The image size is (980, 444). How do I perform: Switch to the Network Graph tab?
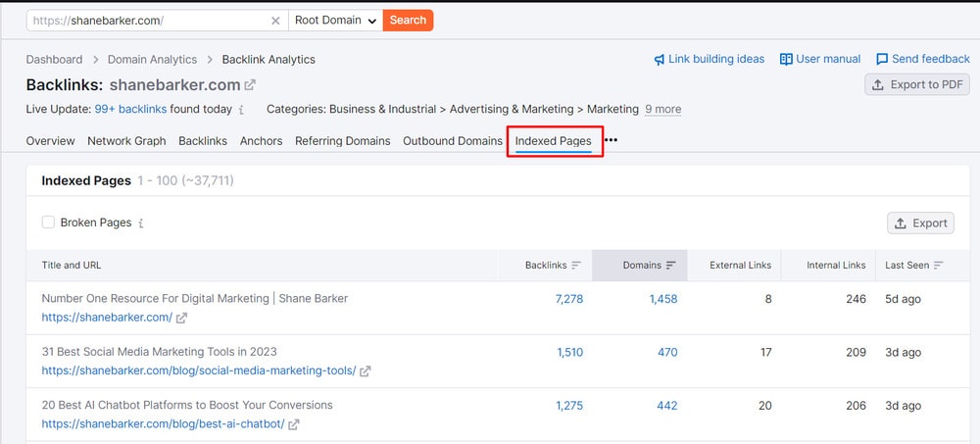(126, 141)
